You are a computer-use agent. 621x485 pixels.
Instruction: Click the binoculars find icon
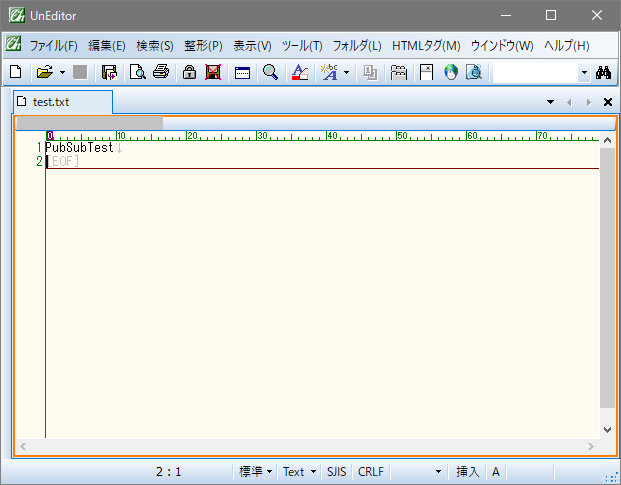click(x=603, y=72)
